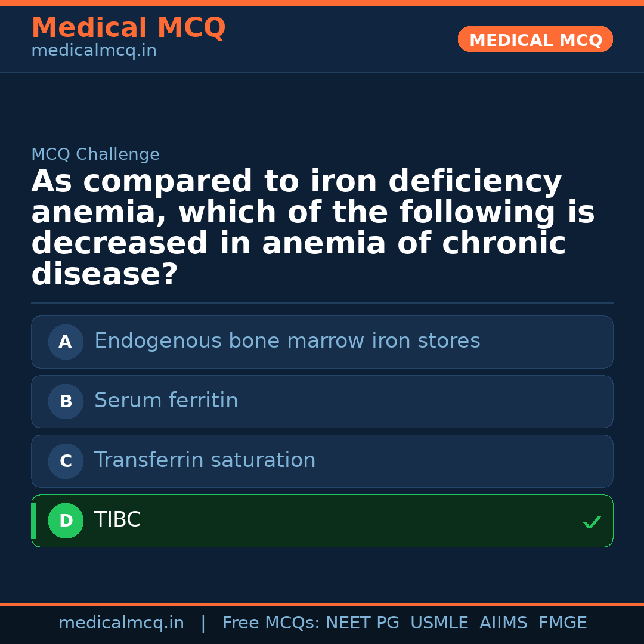This screenshot has height=644, width=644.
Task: Open the medicalmcq.in link under the header title
Action: [94, 51]
